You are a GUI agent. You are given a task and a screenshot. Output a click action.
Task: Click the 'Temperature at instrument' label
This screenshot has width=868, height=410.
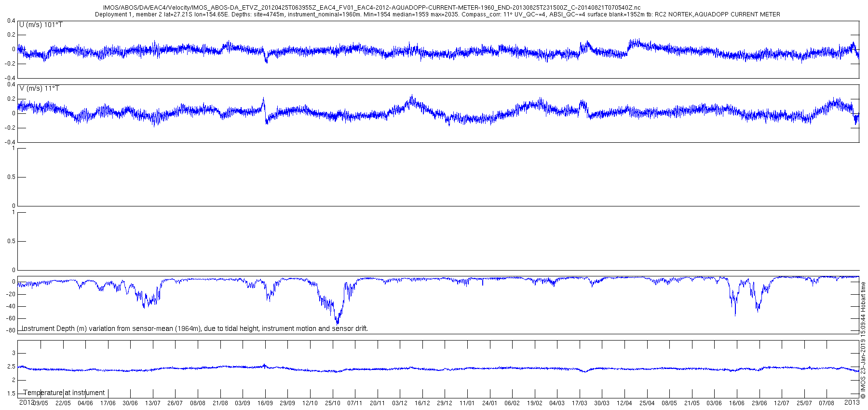point(64,393)
